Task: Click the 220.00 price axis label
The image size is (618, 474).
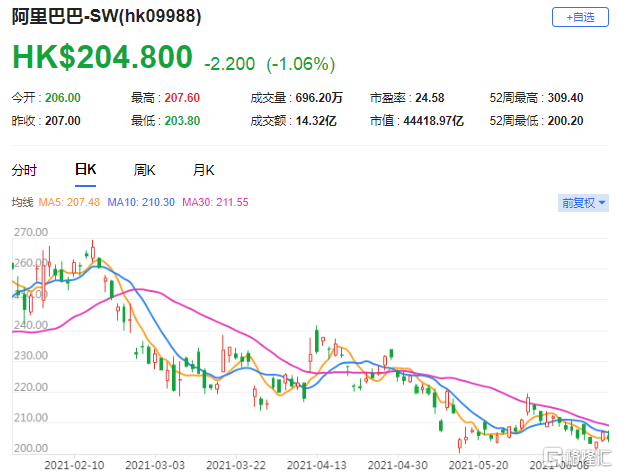Action: (31, 387)
